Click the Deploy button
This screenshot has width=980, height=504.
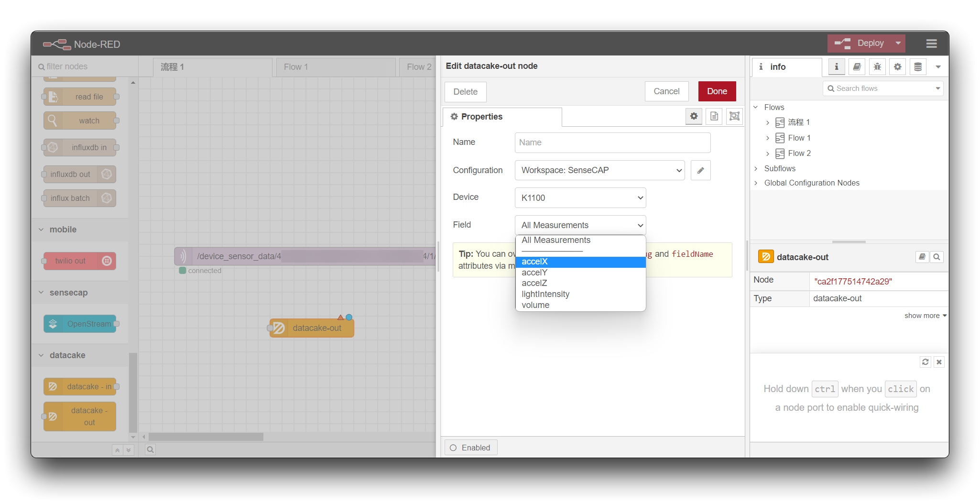pos(860,43)
